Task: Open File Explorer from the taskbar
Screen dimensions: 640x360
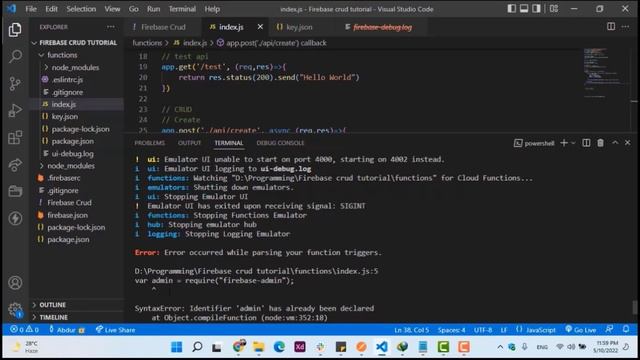Action: click(x=258, y=347)
